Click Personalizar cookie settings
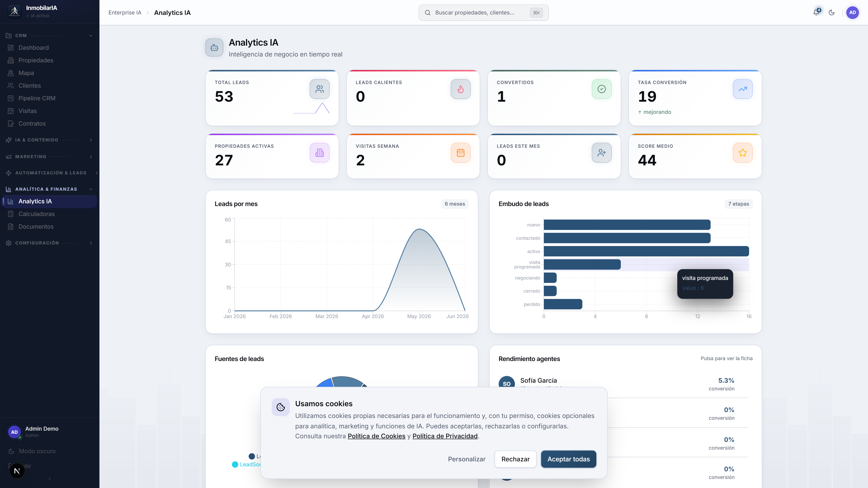 coord(466,459)
